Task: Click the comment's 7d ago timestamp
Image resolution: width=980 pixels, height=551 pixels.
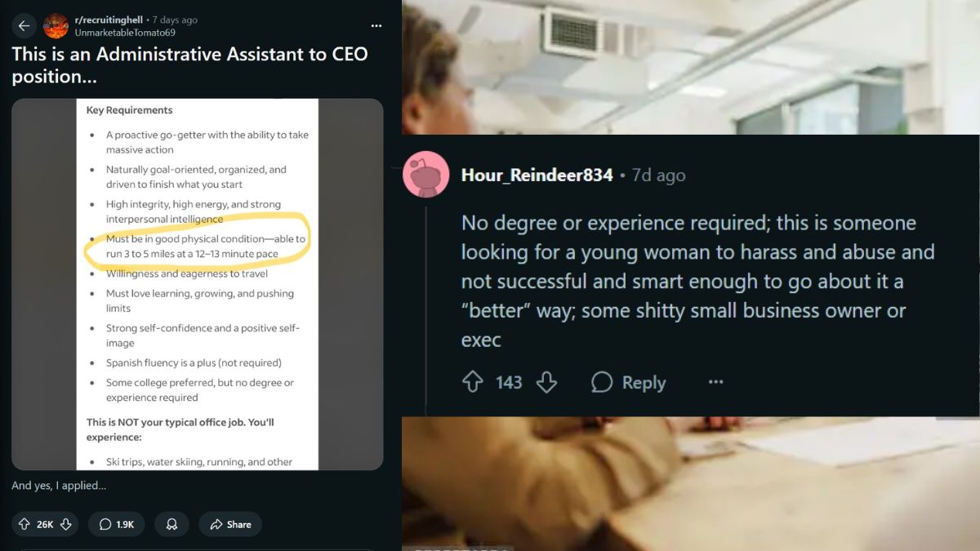Action: pos(658,176)
